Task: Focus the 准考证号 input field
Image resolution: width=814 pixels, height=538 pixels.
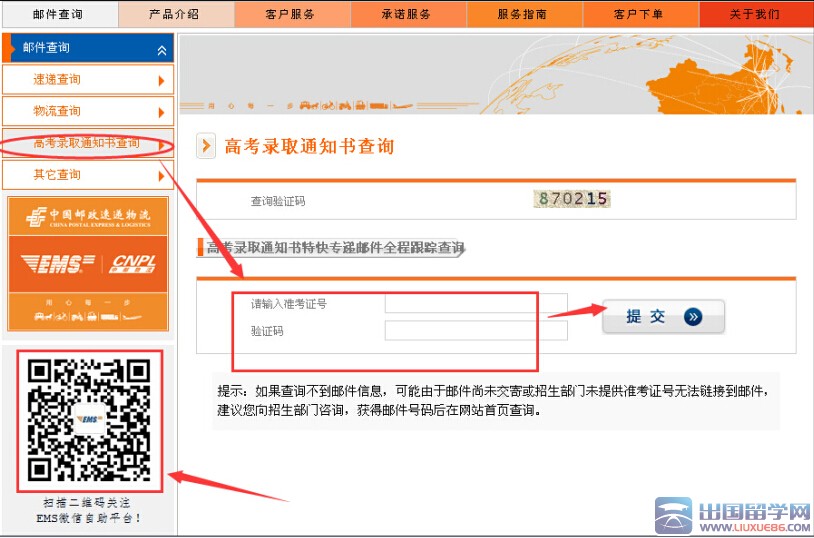Action: pyautogui.click(x=476, y=304)
